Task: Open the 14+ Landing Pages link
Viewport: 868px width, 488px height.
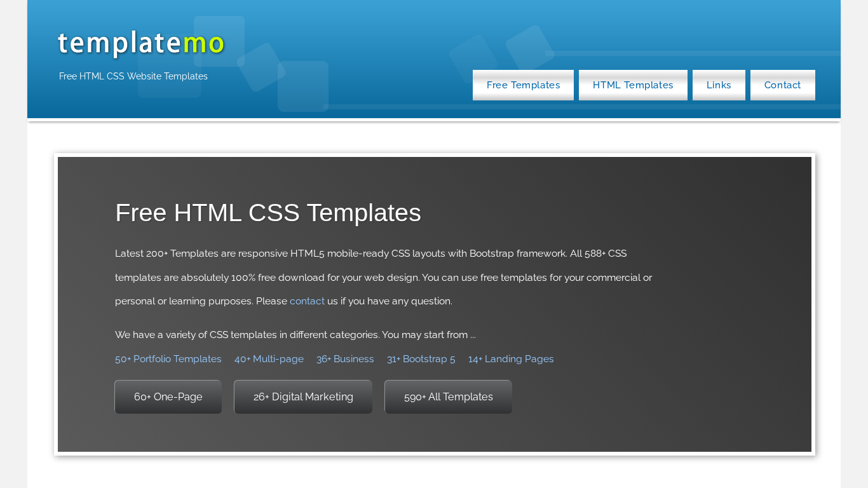Action: (x=511, y=359)
